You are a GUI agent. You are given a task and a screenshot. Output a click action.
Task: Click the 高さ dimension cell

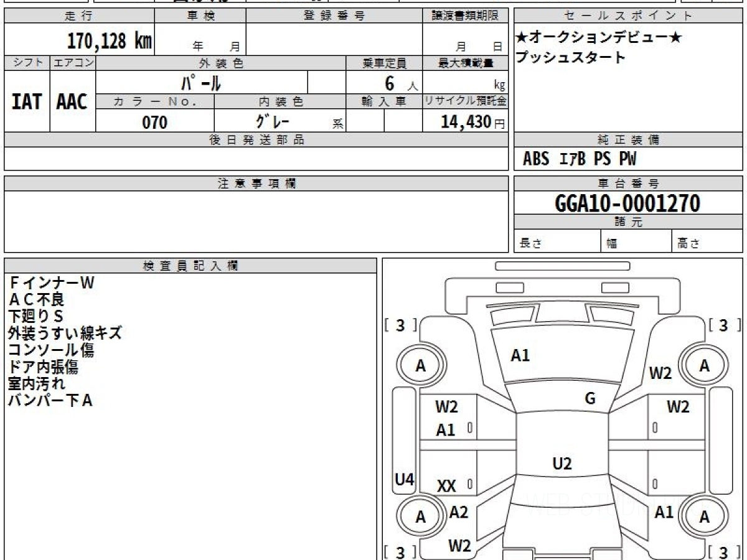[708, 242]
